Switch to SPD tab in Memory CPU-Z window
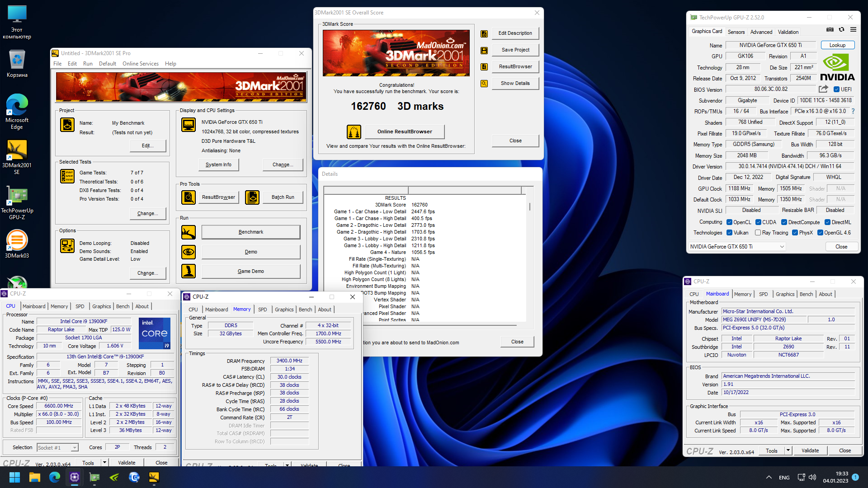 pyautogui.click(x=263, y=310)
